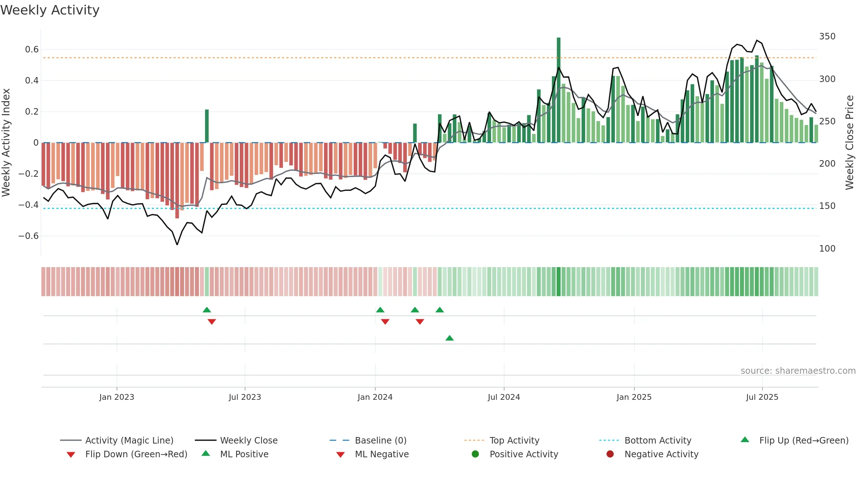Click the red triangle beside ML Negative legend
Viewport: 868px width, 488px height.
click(341, 455)
